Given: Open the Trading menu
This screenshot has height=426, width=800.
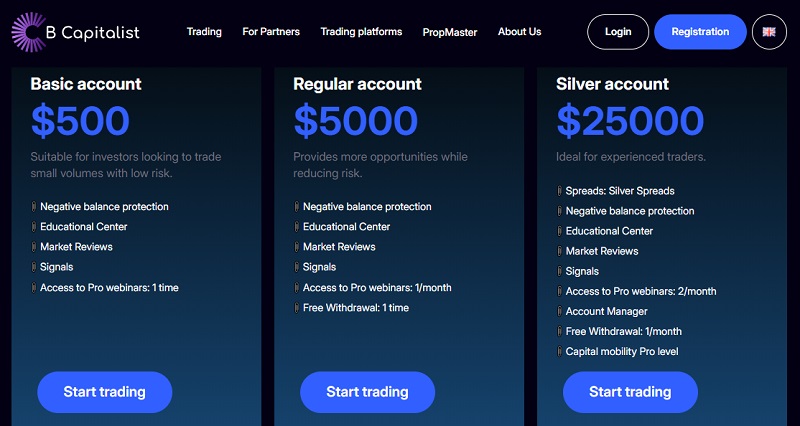Looking at the screenshot, I should click(x=204, y=32).
